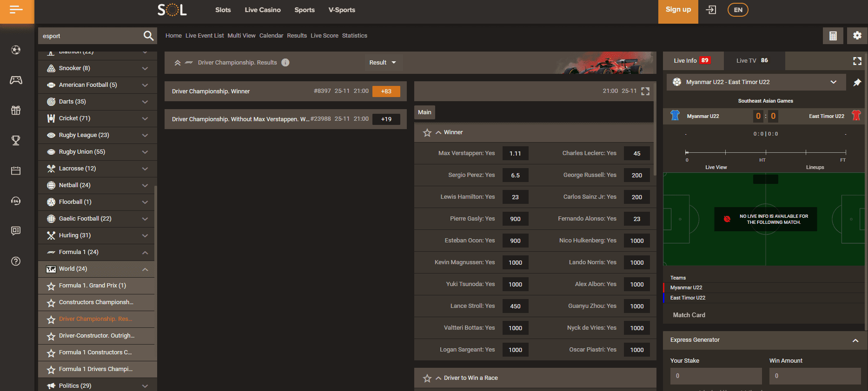868x391 pixels.
Task: Favorite Driver Championship Results star in sidebar
Action: point(51,319)
